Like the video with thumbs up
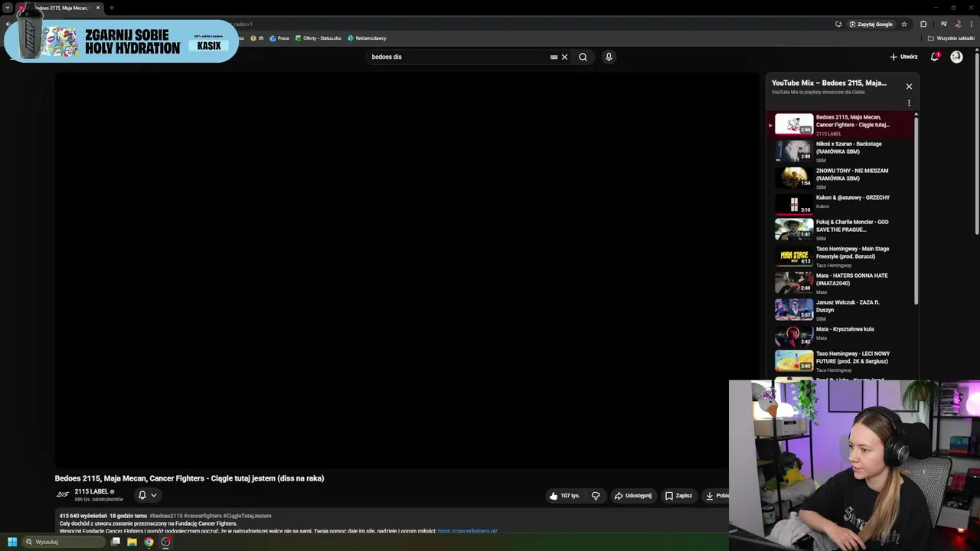This screenshot has height=551, width=980. (x=565, y=495)
